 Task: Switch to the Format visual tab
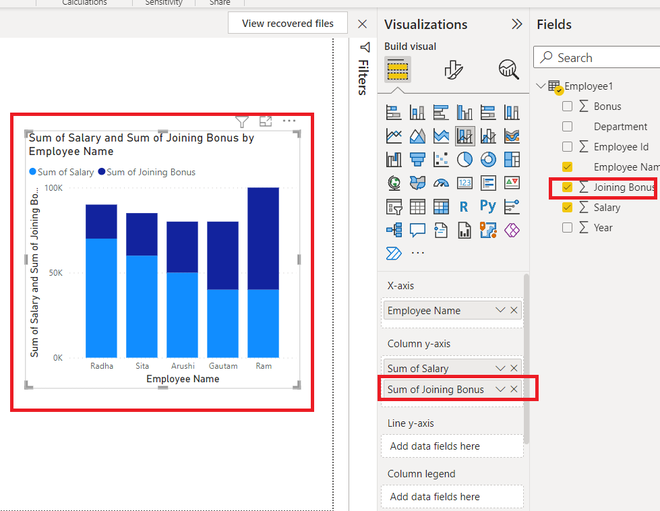click(x=453, y=69)
